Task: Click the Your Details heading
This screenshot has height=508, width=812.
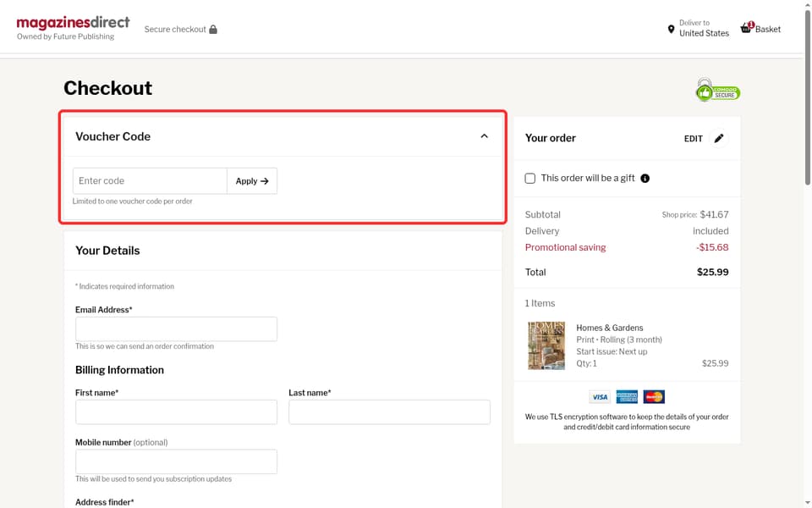Action: coord(107,251)
